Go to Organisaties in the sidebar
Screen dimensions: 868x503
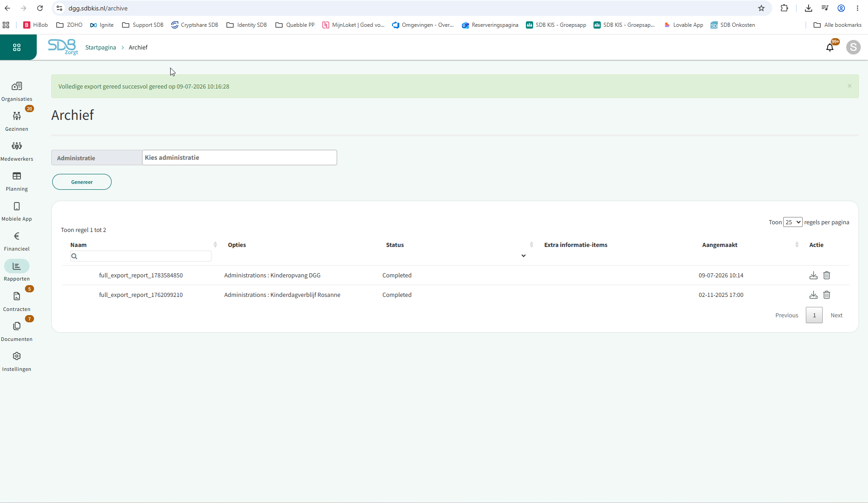17,91
